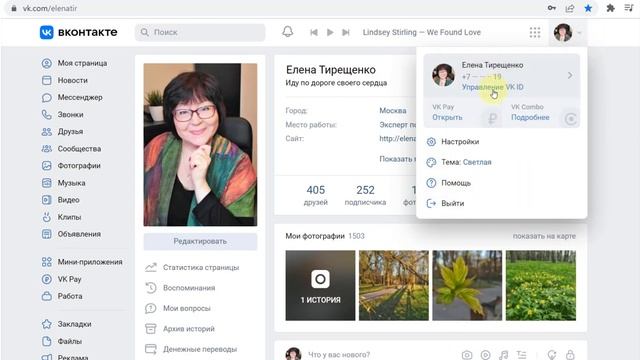
Task: Click the Видео sidebar icon
Action: (47, 200)
